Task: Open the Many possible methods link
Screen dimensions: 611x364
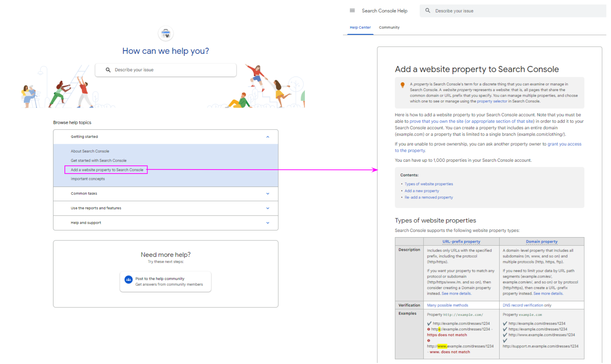Action: pos(447,305)
